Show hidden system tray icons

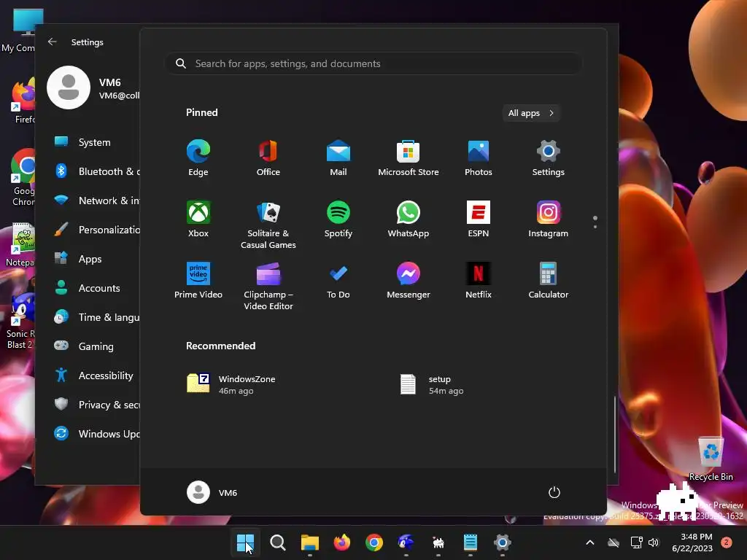[589, 542]
